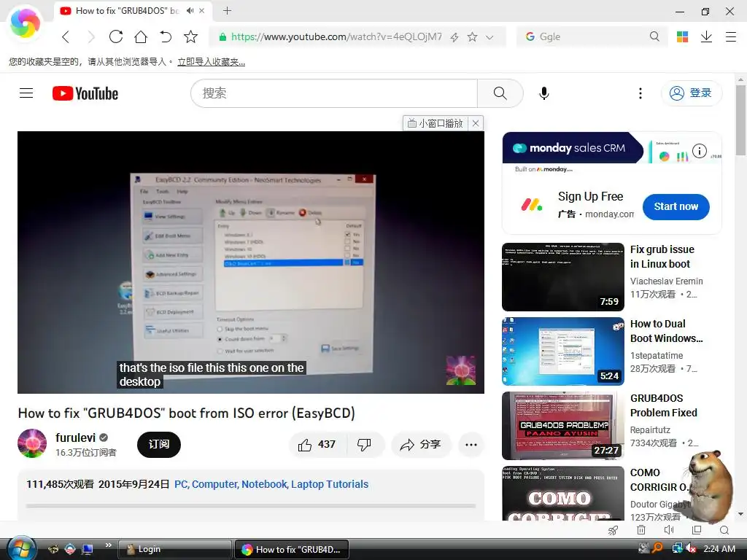Click the sign-in button at top right

point(692,93)
